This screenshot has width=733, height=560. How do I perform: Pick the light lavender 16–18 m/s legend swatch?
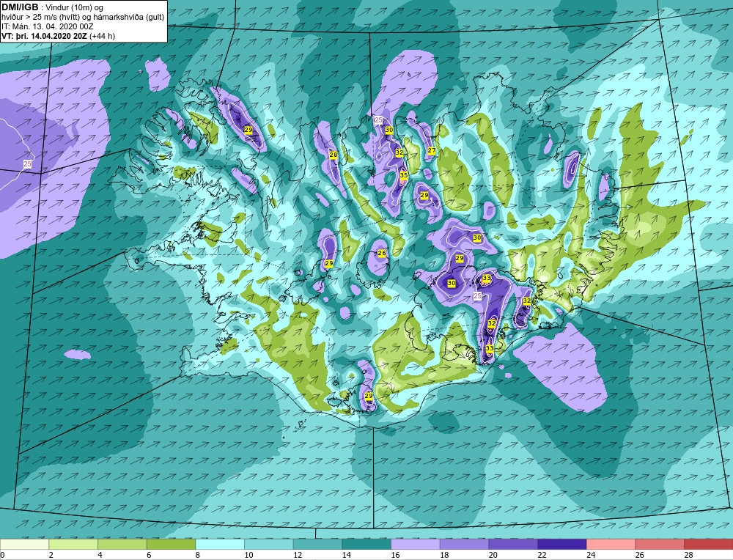[x=415, y=545]
